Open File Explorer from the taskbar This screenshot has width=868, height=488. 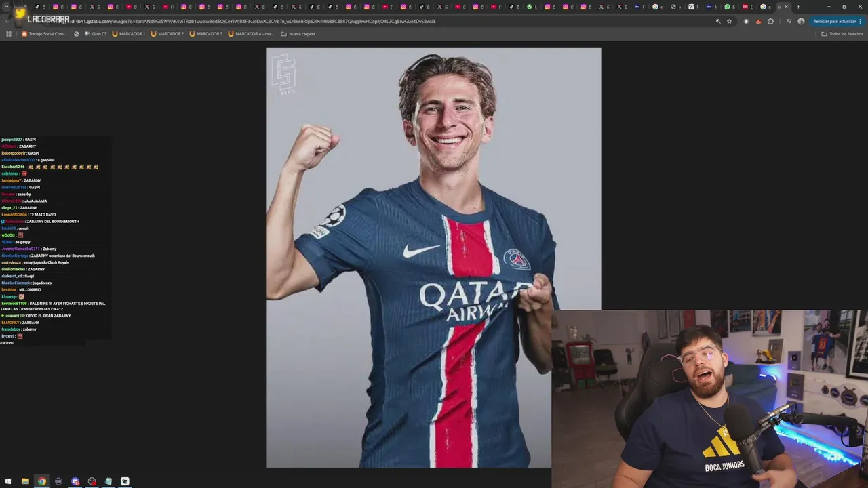[x=25, y=481]
